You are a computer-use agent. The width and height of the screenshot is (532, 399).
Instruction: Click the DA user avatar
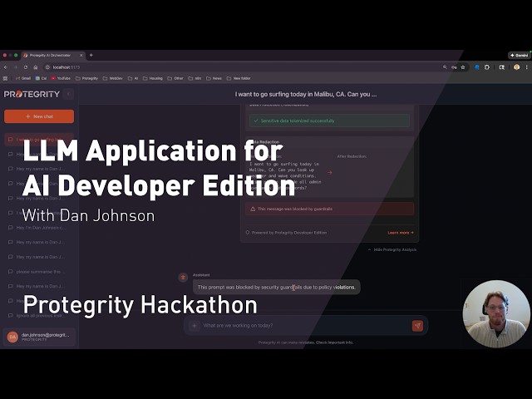pyautogui.click(x=12, y=337)
